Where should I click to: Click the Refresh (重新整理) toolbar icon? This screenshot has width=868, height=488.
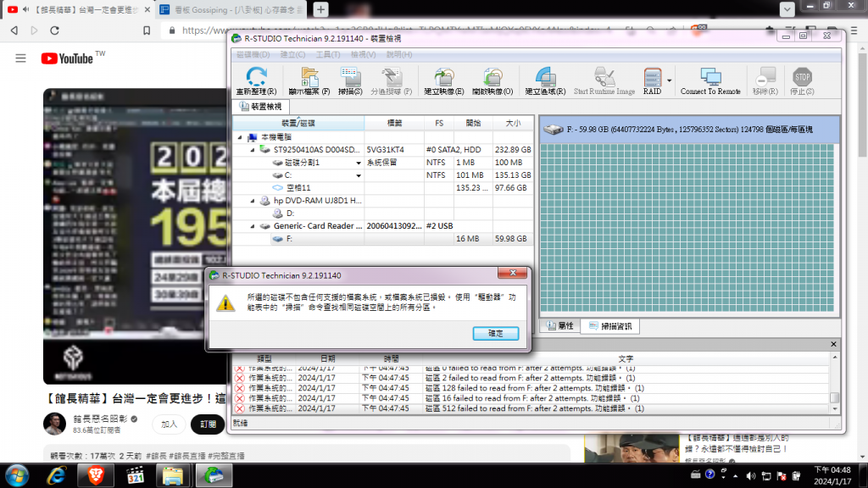(256, 80)
